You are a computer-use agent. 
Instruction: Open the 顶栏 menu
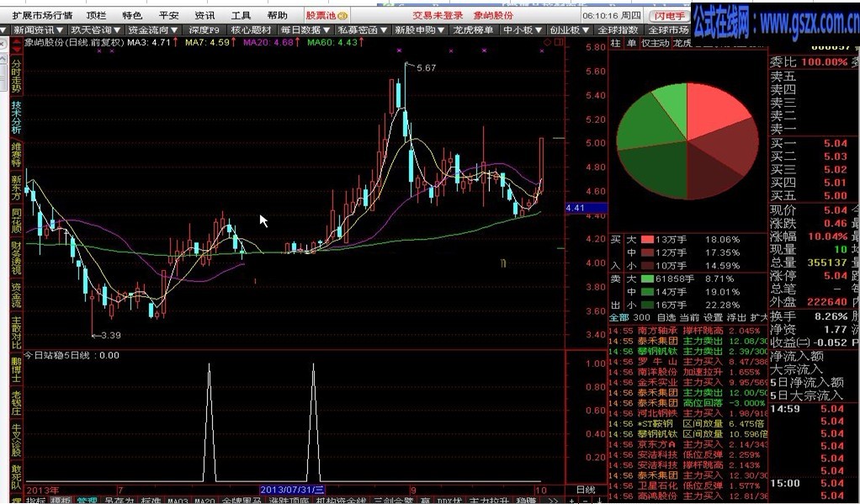pyautogui.click(x=97, y=15)
